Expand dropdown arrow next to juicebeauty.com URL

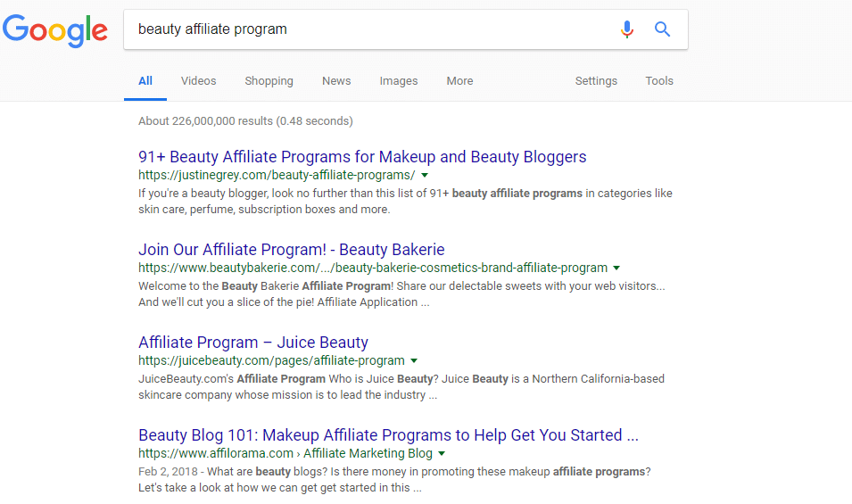[414, 361]
